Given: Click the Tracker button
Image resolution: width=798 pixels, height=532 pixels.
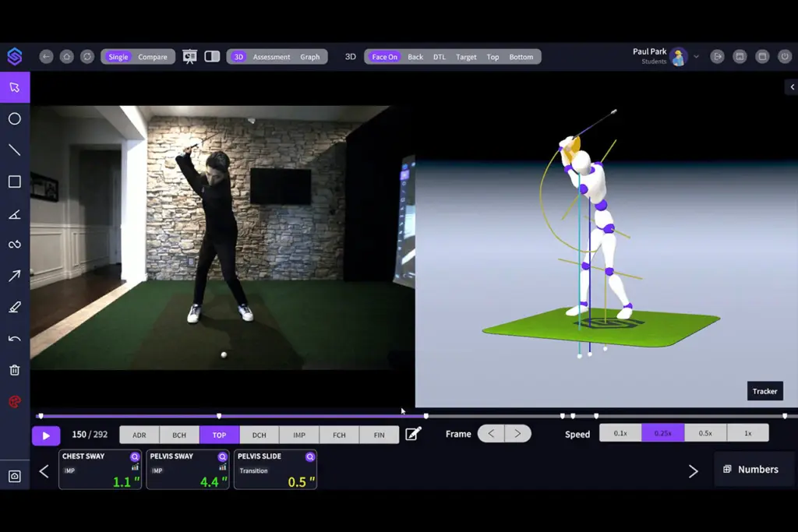Looking at the screenshot, I should click(x=764, y=391).
